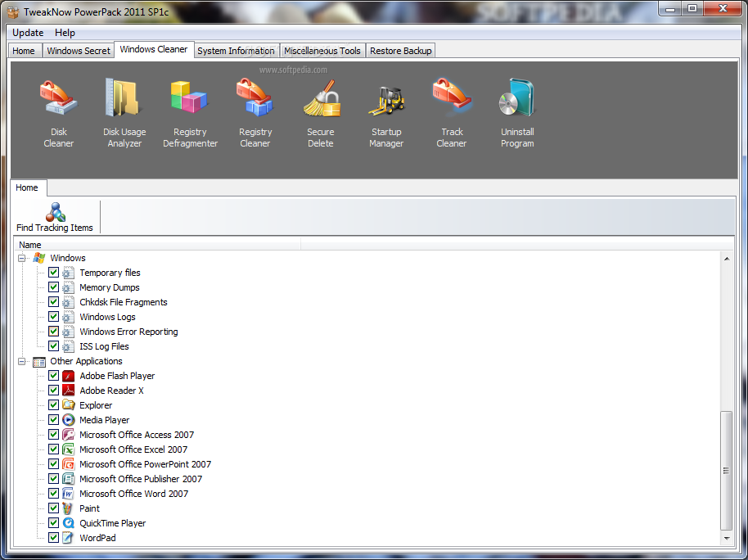Uncheck Memory Dumps
This screenshot has width=748, height=560.
click(53, 287)
